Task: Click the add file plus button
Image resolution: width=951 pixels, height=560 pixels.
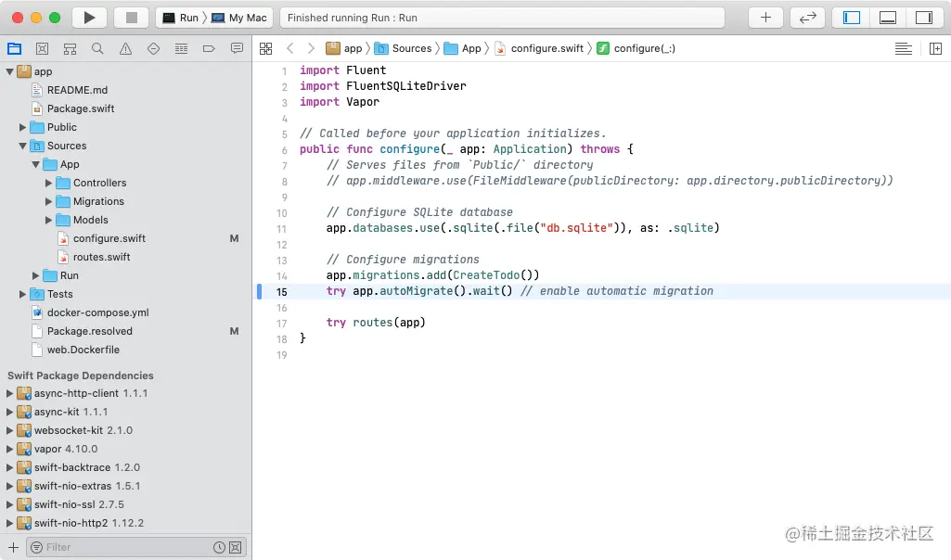Action: click(x=13, y=547)
